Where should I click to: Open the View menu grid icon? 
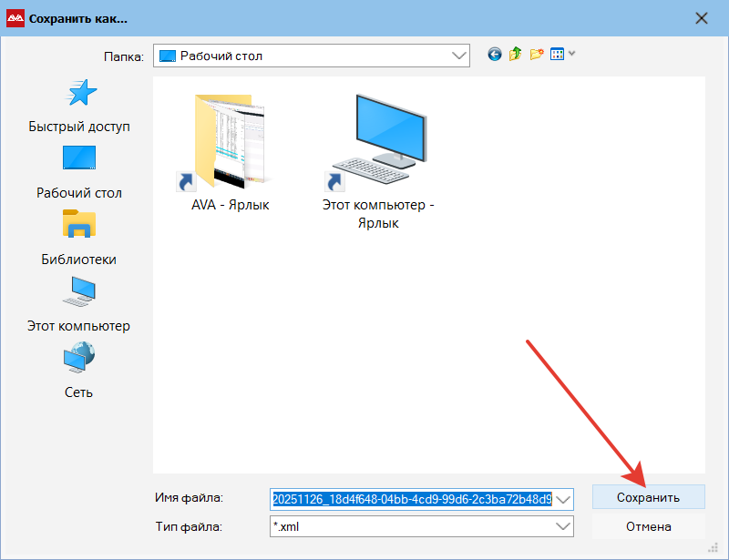coord(557,55)
